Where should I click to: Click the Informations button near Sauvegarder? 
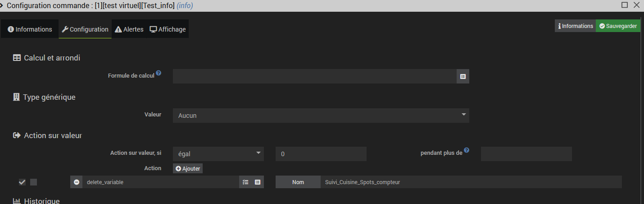[x=575, y=26]
